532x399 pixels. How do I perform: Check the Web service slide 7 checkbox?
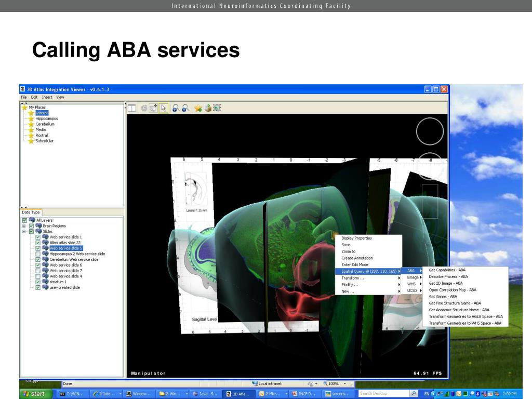click(38, 271)
